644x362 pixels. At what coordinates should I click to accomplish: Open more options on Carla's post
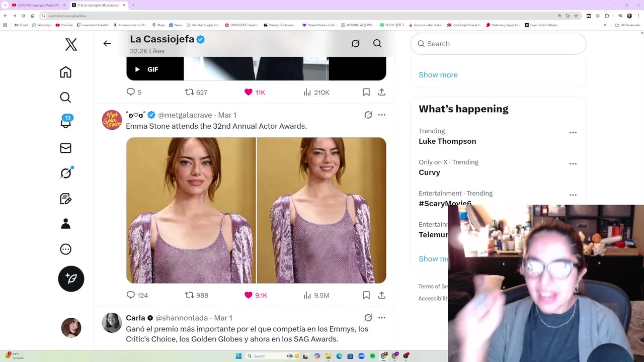click(x=382, y=318)
